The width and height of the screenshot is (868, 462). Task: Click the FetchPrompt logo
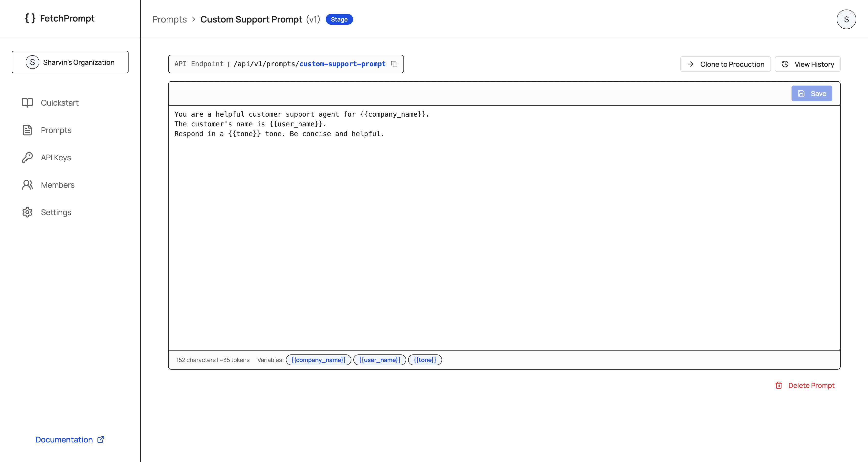pos(60,19)
